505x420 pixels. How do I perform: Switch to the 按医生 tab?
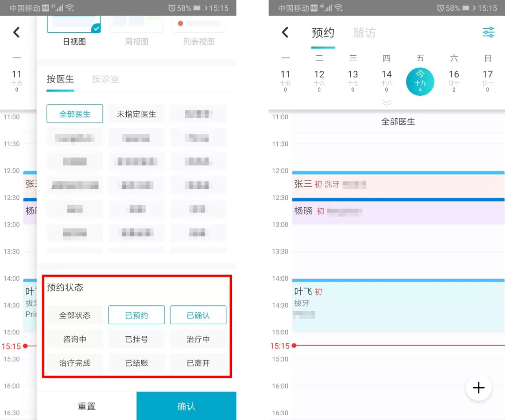(60, 79)
